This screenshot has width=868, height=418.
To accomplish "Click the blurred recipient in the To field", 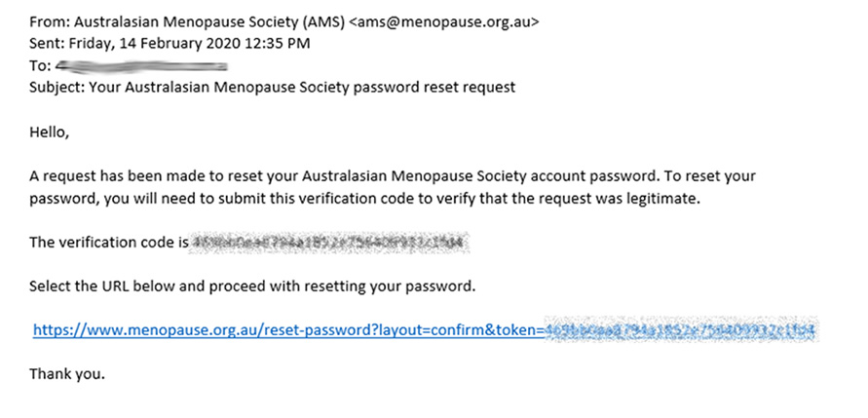I will tap(141, 66).
